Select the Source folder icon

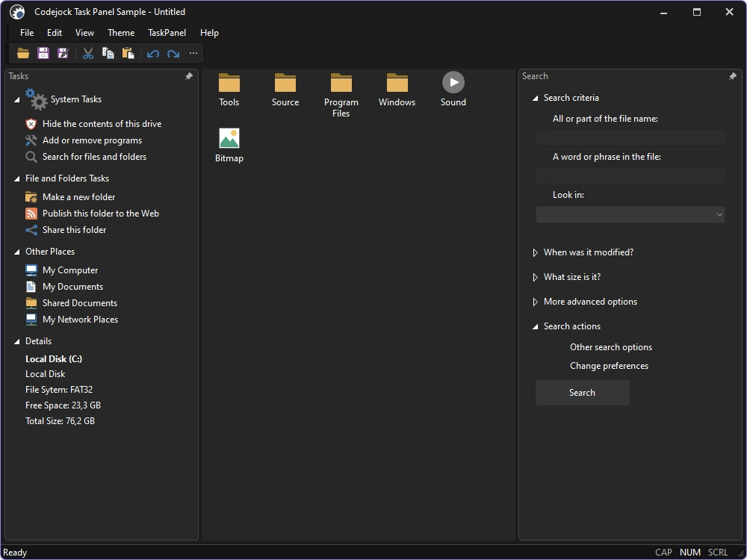pyautogui.click(x=285, y=82)
